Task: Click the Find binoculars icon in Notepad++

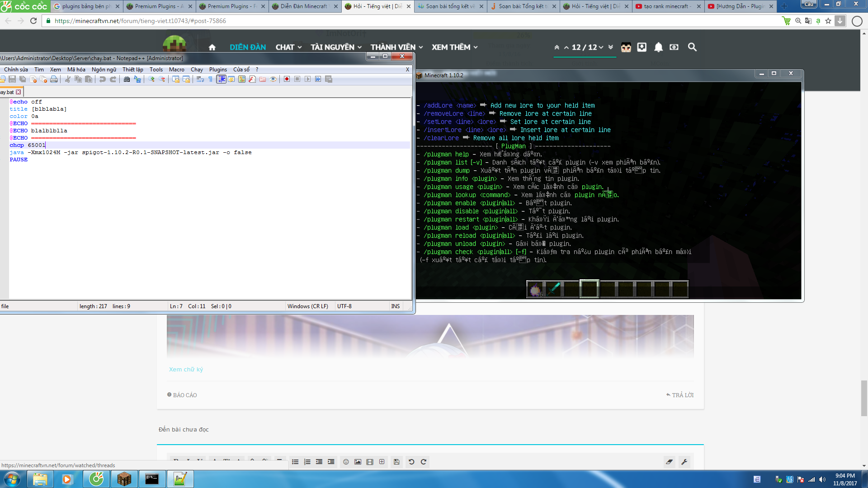Action: [127, 79]
